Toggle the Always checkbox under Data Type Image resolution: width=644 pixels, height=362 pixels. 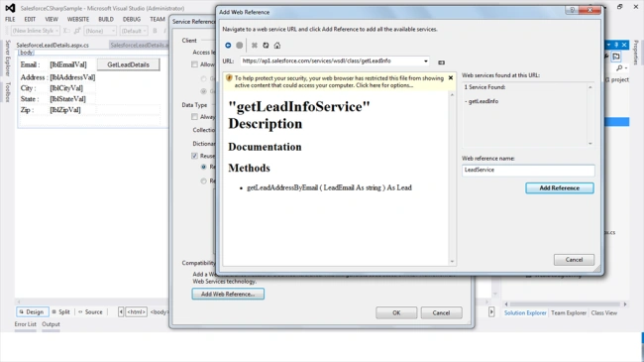coord(194,117)
